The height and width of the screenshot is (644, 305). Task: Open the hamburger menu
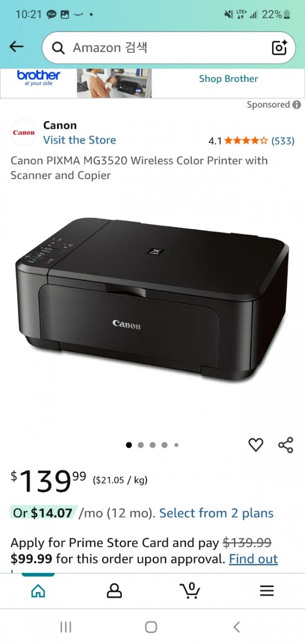coord(267,591)
